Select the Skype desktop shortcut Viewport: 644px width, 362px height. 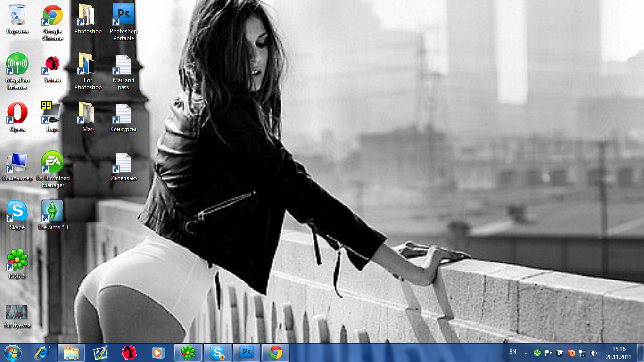click(17, 215)
